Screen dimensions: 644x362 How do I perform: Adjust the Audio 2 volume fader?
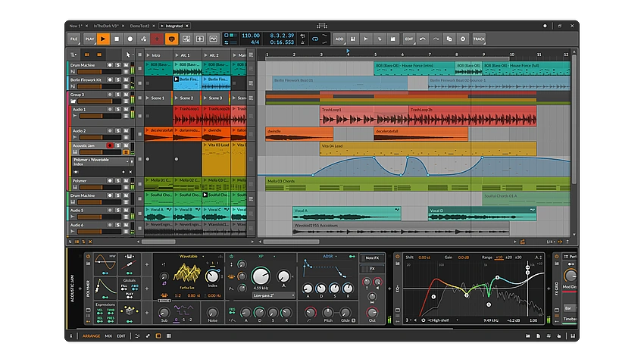click(101, 138)
